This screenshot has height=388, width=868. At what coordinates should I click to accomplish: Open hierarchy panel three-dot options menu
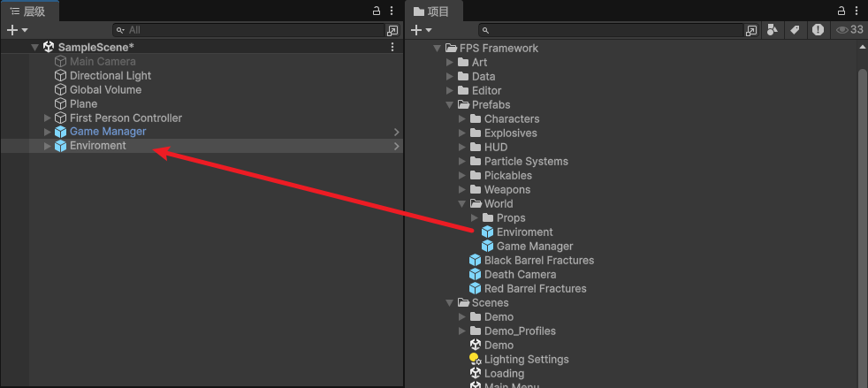(392, 11)
